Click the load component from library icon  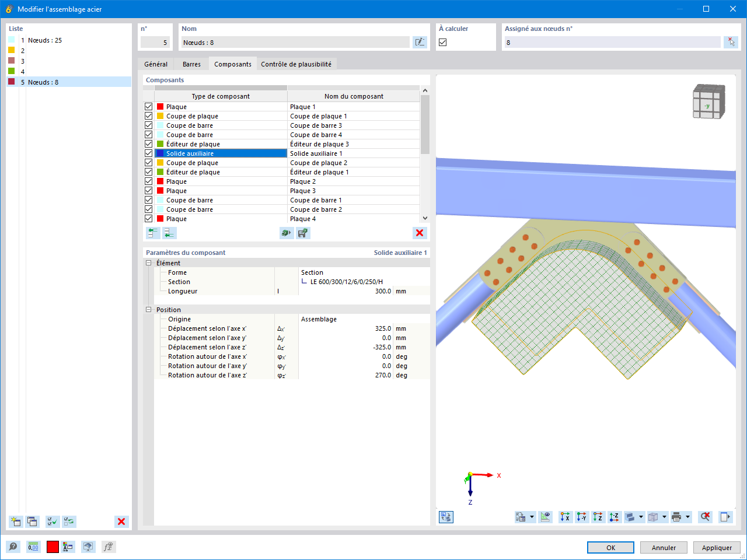[x=287, y=233]
